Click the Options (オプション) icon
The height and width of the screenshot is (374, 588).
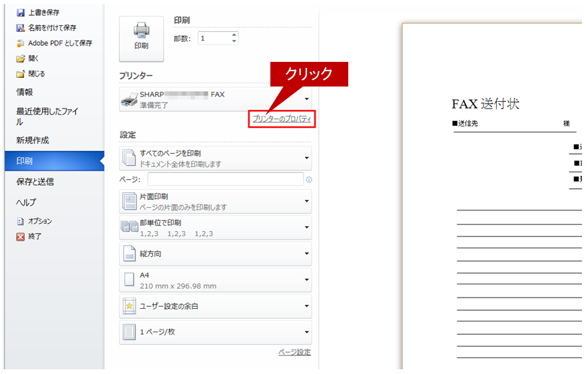click(x=21, y=221)
